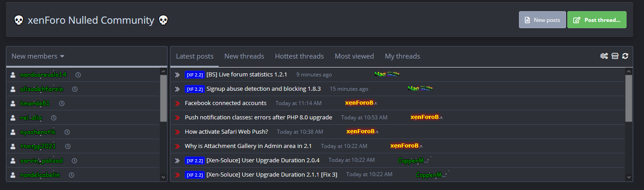Open the statistics settings gears icon

[x=604, y=56]
